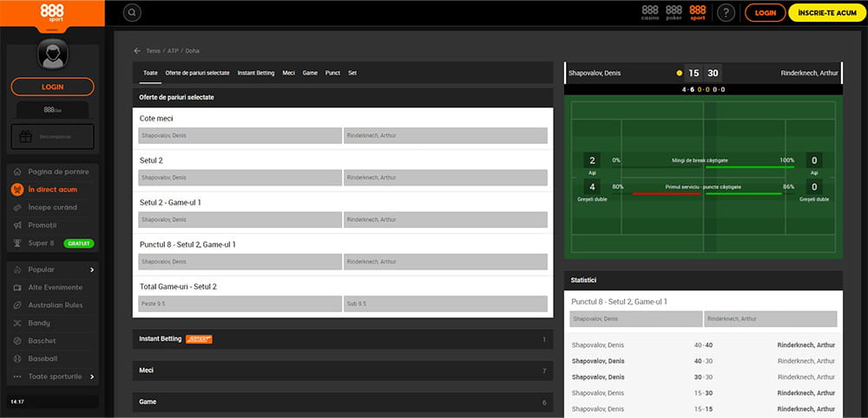Switch to 888 poker icon
This screenshot has height=418, width=868.
[x=674, y=12]
